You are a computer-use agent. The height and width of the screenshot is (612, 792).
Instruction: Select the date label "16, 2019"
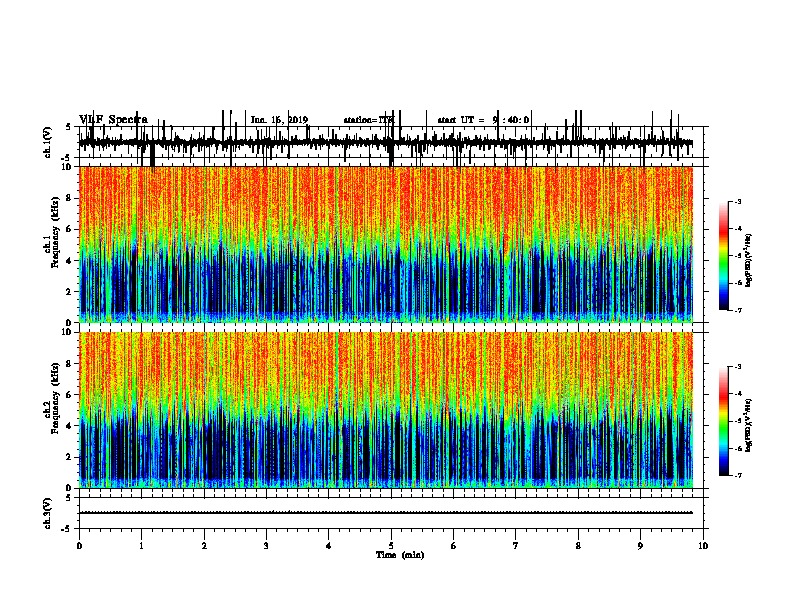pos(288,120)
